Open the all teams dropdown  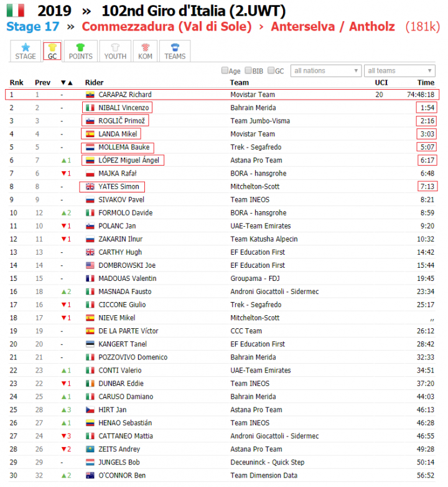pos(399,71)
